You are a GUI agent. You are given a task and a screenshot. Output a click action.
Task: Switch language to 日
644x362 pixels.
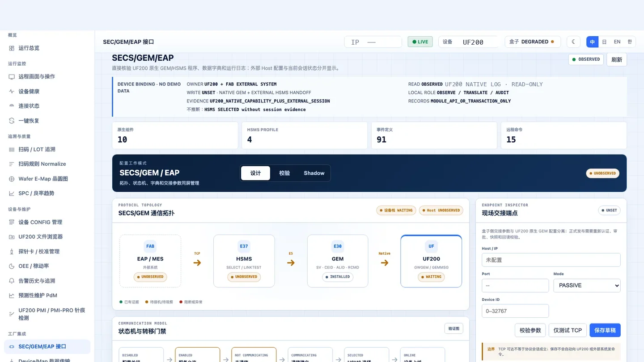pos(604,42)
